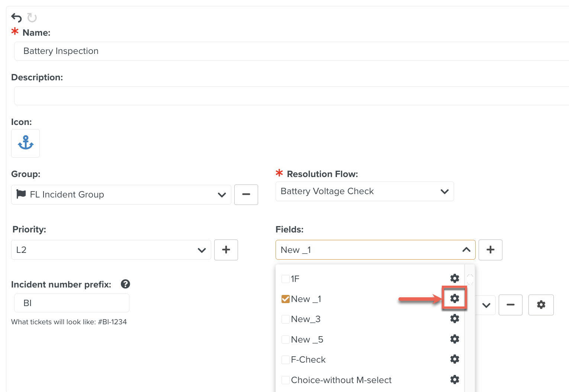
Task: Click minus button next to Group
Action: coord(246,195)
